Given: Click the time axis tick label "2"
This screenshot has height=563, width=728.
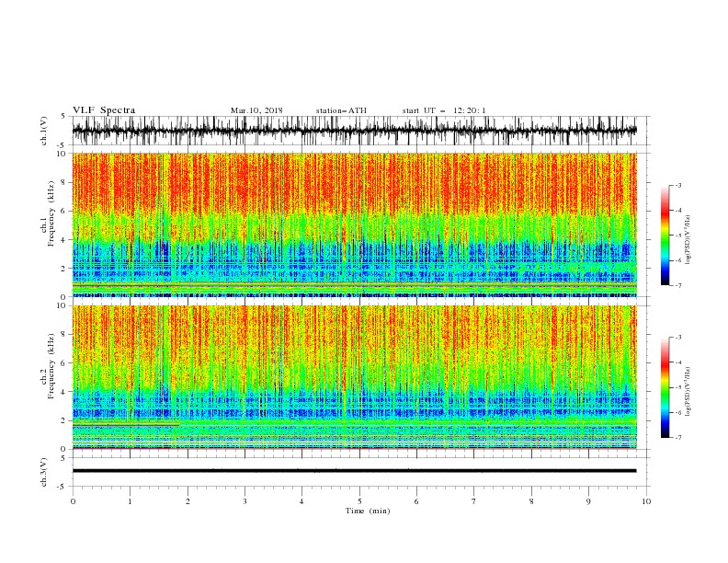Looking at the screenshot, I should 188,501.
